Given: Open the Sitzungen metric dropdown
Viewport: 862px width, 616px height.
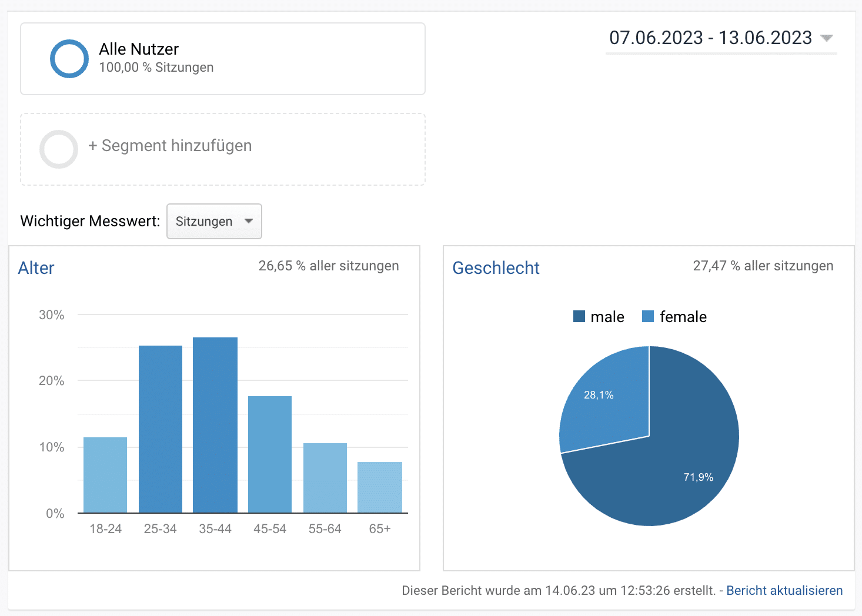Looking at the screenshot, I should tap(214, 222).
